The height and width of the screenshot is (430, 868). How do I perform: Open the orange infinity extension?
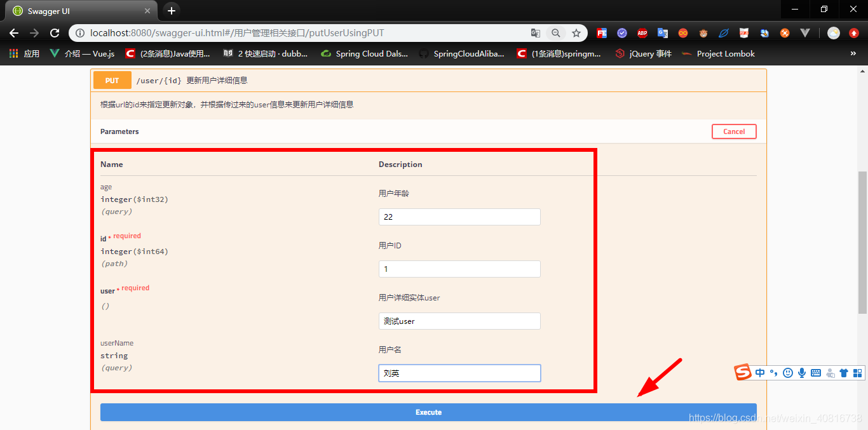[683, 33]
